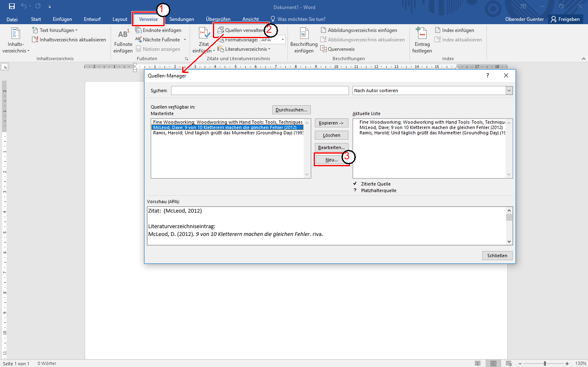Open the Datei menu
The width and height of the screenshot is (588, 367).
pyautogui.click(x=12, y=19)
